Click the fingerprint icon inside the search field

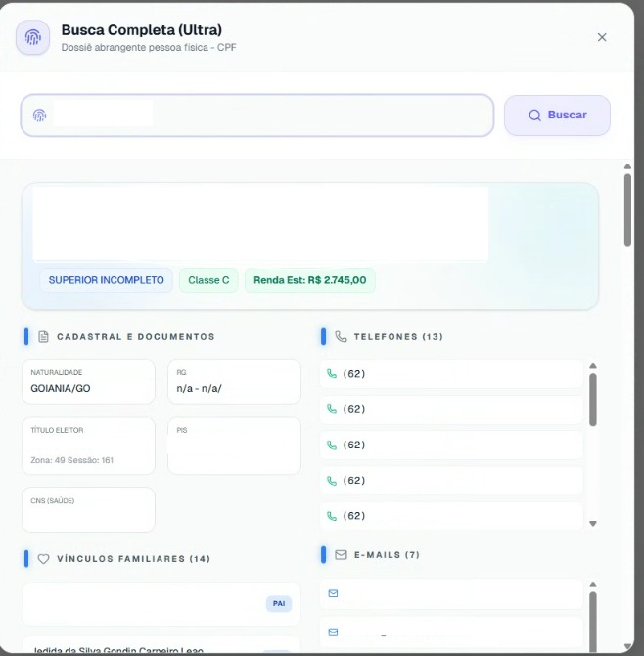(x=39, y=115)
